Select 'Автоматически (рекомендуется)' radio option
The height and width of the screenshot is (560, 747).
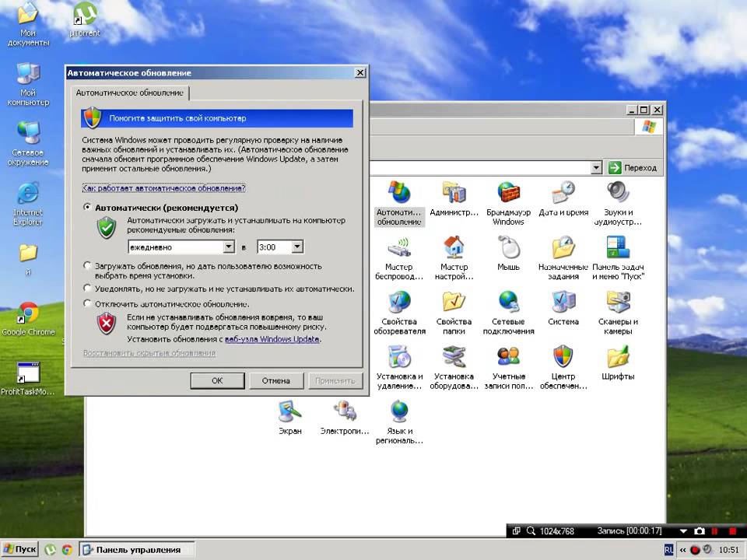tap(87, 208)
